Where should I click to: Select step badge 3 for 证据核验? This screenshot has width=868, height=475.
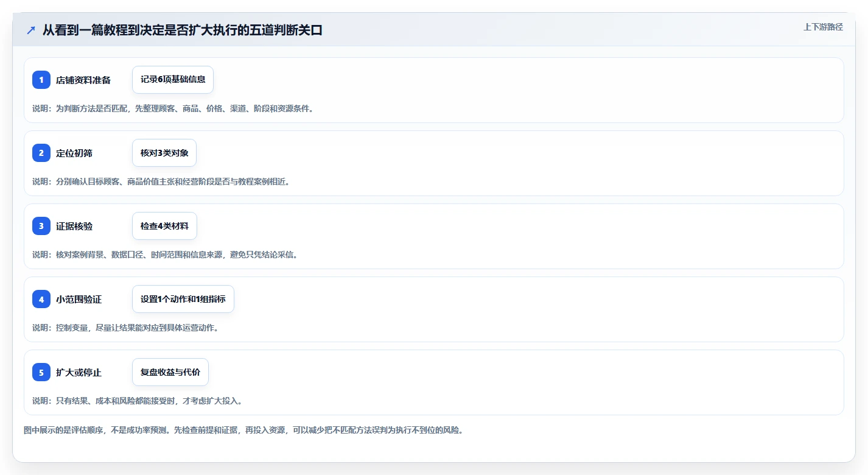[41, 226]
